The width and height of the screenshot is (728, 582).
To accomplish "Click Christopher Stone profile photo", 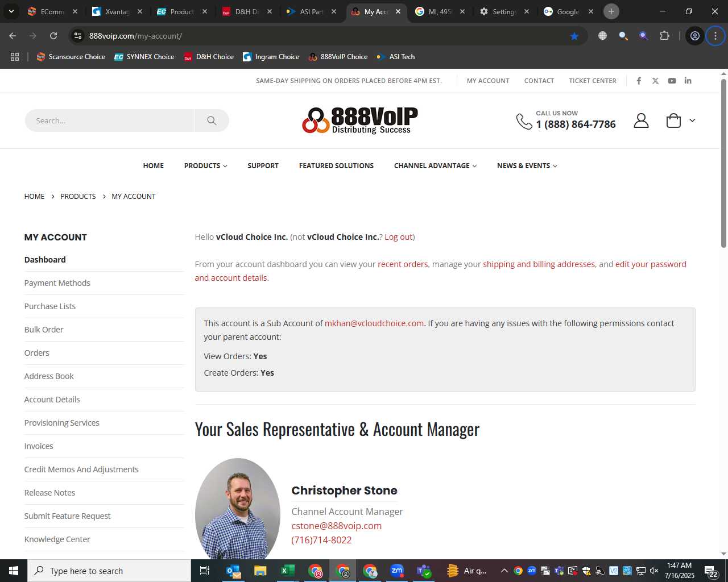I will 238,509.
